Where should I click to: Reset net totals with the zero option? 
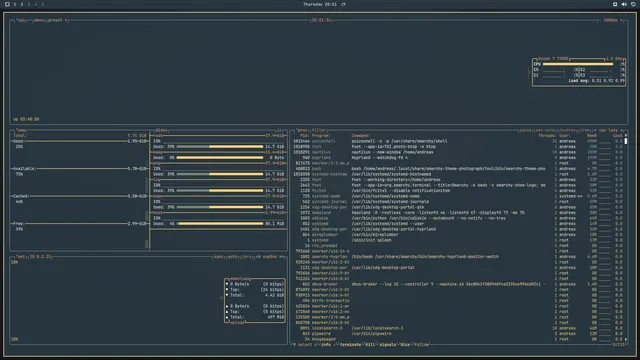(247, 257)
